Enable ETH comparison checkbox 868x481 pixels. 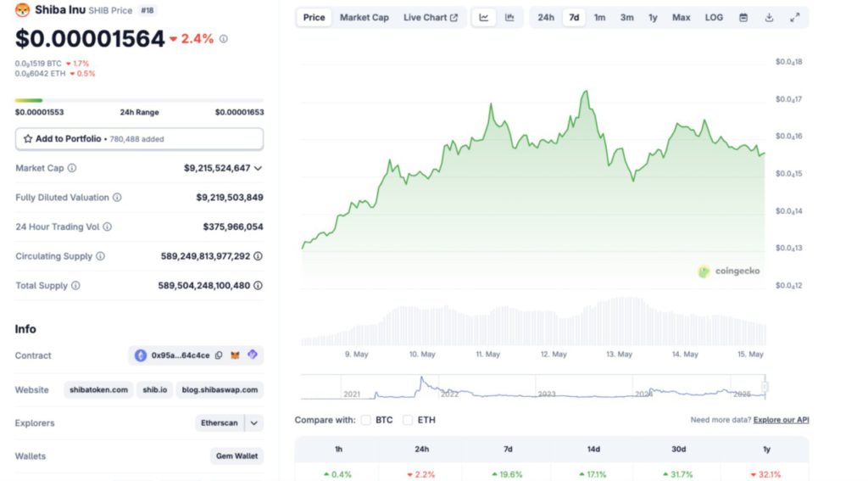click(x=408, y=420)
